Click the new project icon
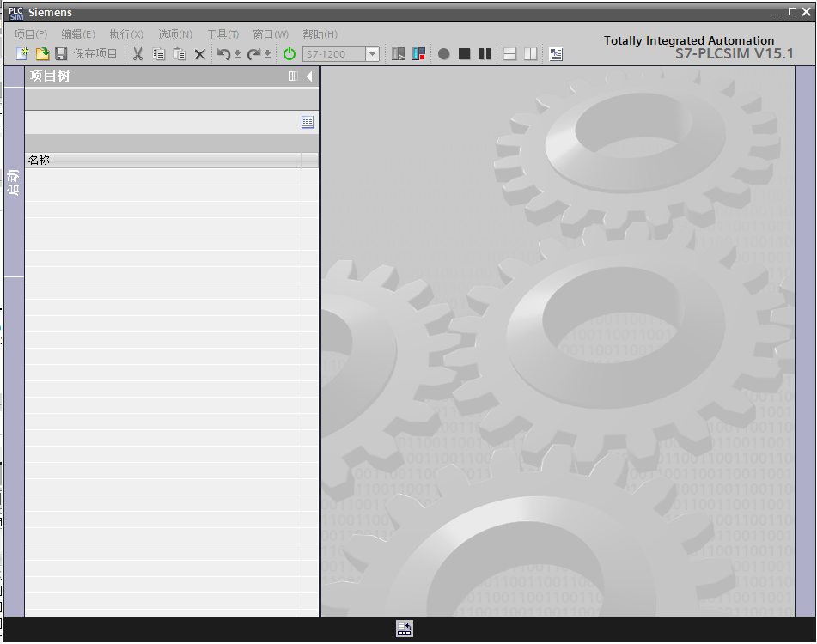 tap(23, 54)
